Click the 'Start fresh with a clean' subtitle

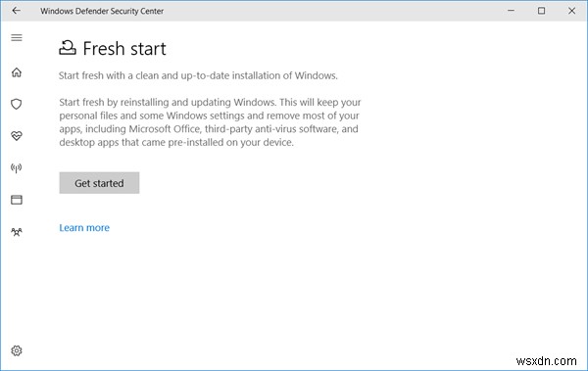[x=198, y=75]
